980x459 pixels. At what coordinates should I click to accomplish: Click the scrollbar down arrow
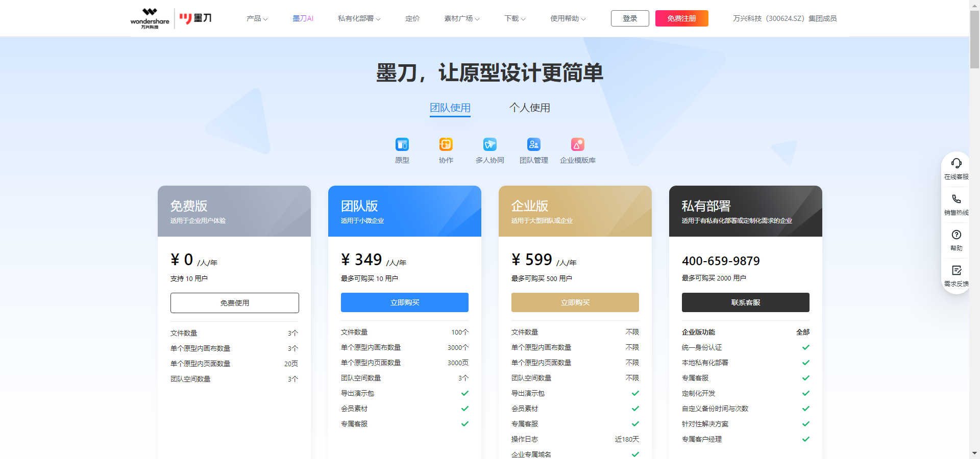(x=974, y=453)
